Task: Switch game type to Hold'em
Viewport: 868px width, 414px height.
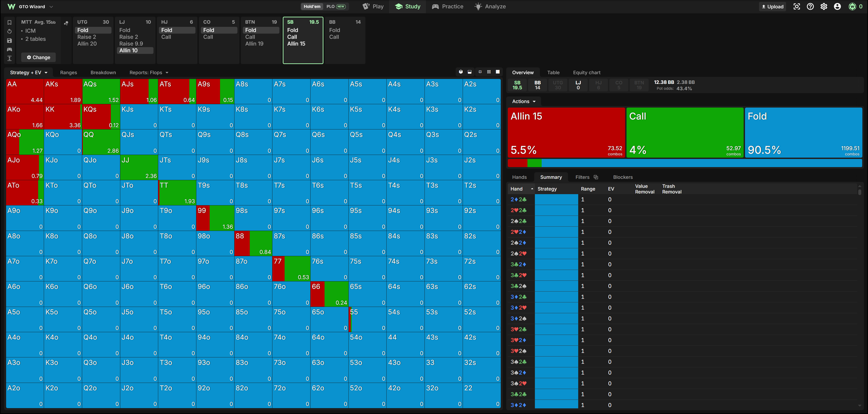Action: coord(312,6)
